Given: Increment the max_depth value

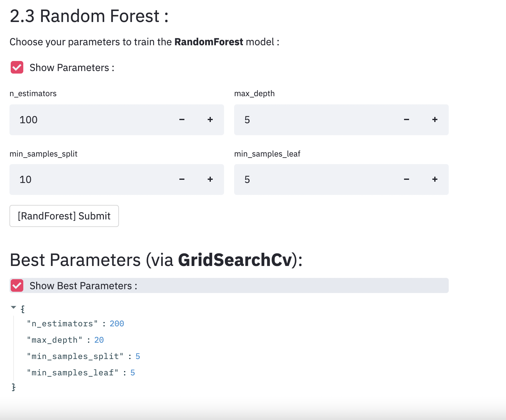Looking at the screenshot, I should 435,120.
